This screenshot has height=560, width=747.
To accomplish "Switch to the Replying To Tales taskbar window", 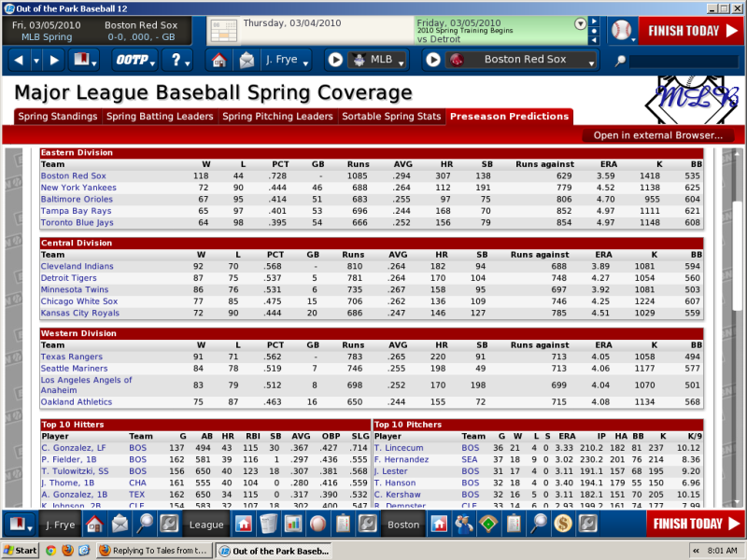I will click(154, 551).
